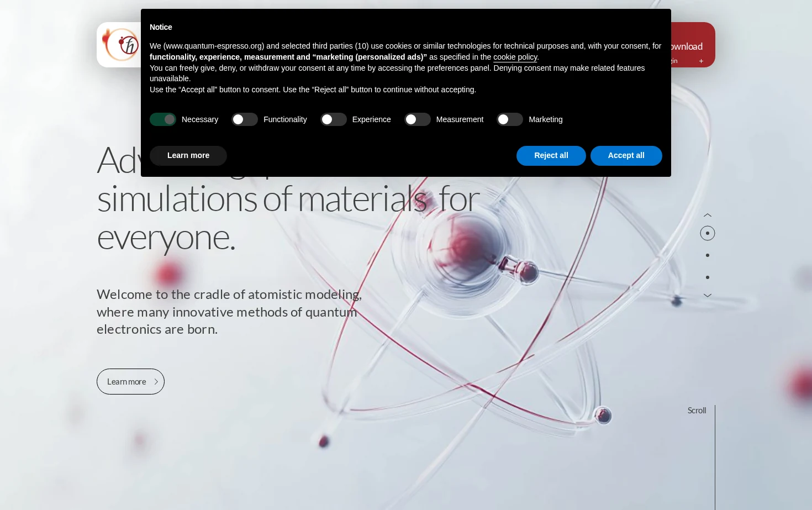This screenshot has width=812, height=510.
Task: Click the outlined Learn more hero button
Action: [x=130, y=382]
